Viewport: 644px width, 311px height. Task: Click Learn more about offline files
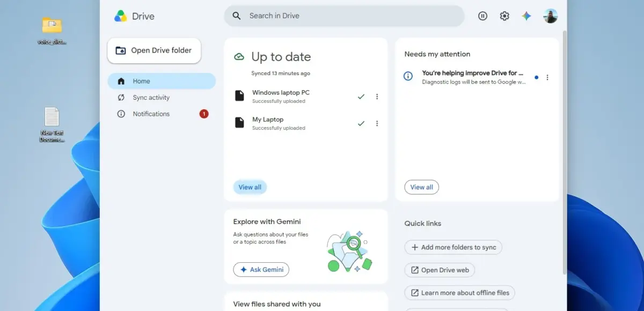pos(460,293)
